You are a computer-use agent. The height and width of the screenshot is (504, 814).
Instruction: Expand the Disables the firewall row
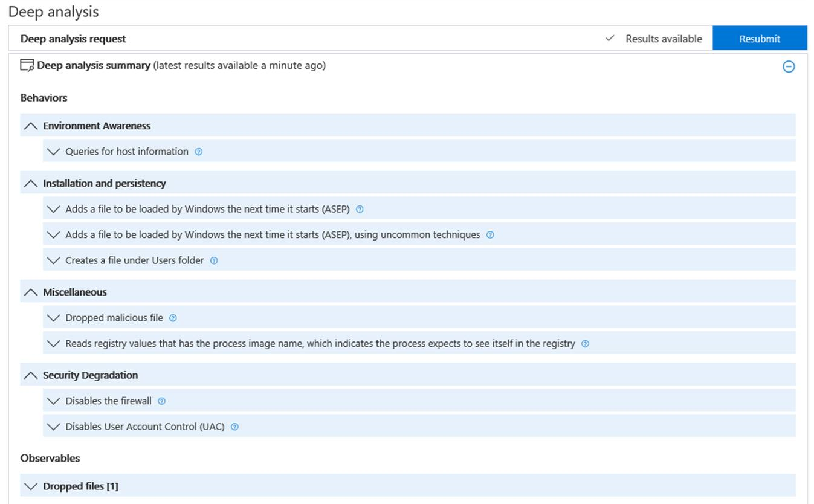[x=54, y=401]
